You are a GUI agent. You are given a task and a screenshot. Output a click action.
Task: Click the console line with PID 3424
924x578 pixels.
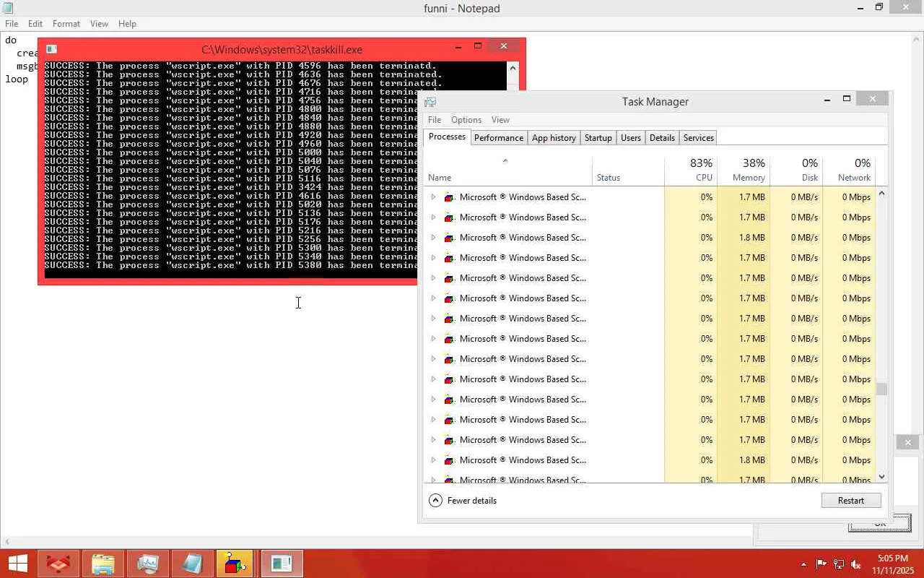231,187
